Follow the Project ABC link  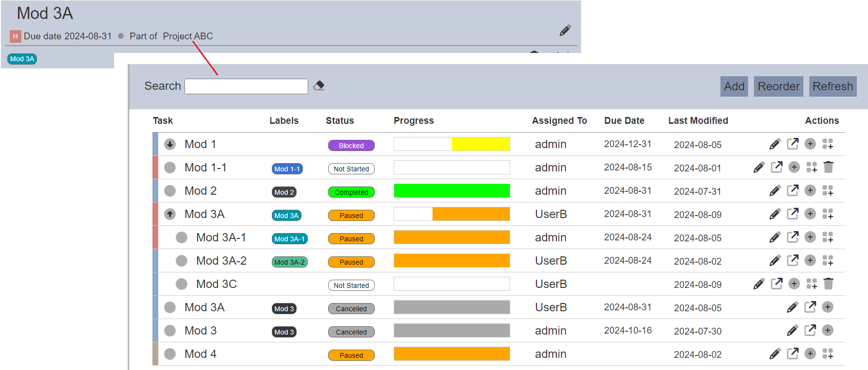click(188, 36)
